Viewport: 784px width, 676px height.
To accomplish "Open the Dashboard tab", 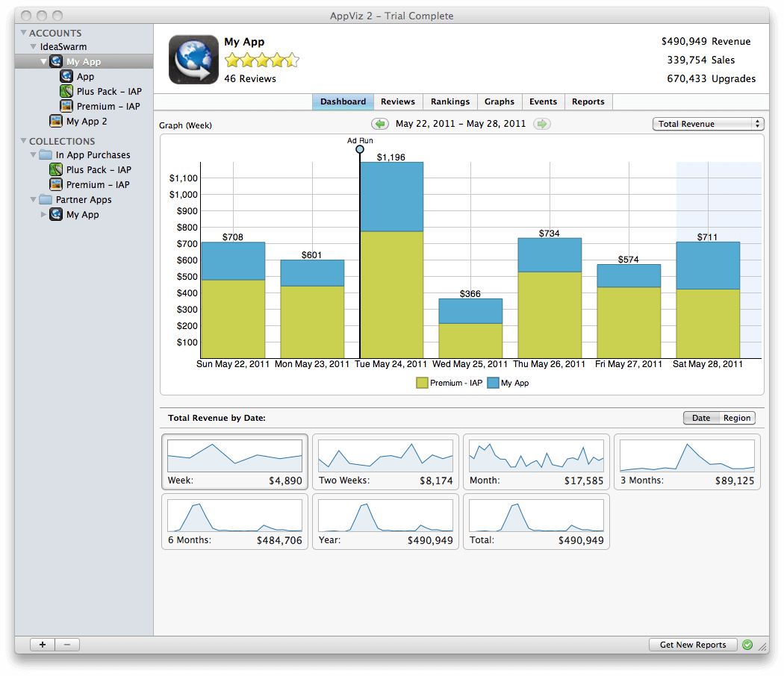I will pos(343,101).
